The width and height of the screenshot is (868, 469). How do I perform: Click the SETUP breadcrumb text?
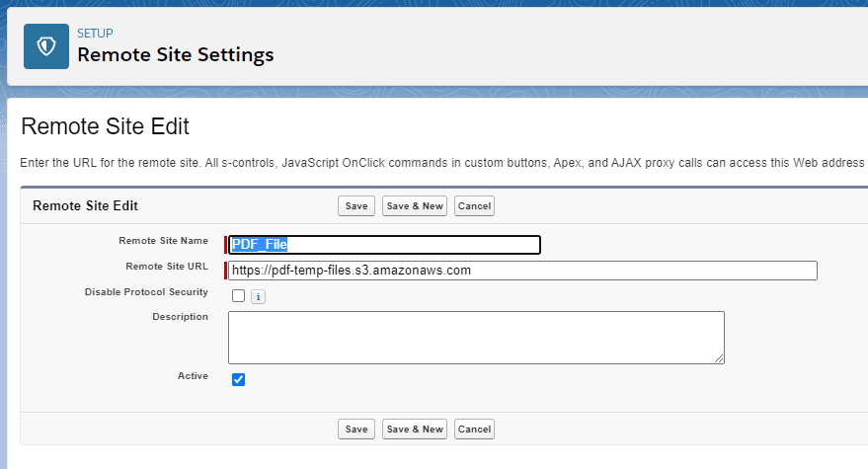[x=95, y=33]
